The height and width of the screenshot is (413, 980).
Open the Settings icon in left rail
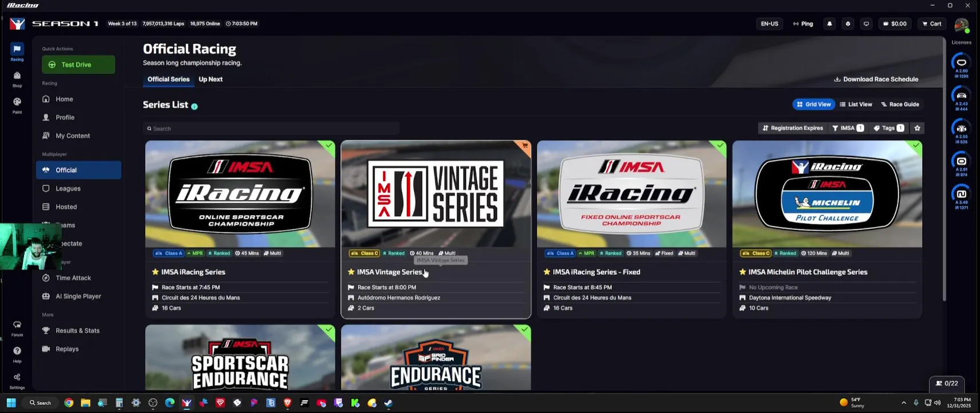(x=17, y=381)
